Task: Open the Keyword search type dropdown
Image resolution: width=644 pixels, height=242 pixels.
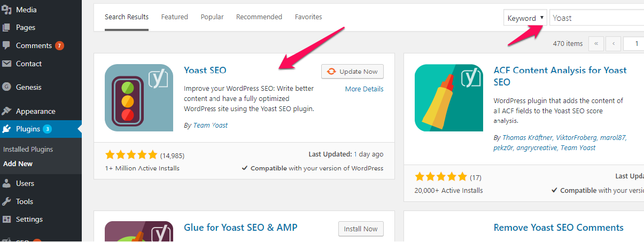Action: click(x=525, y=18)
